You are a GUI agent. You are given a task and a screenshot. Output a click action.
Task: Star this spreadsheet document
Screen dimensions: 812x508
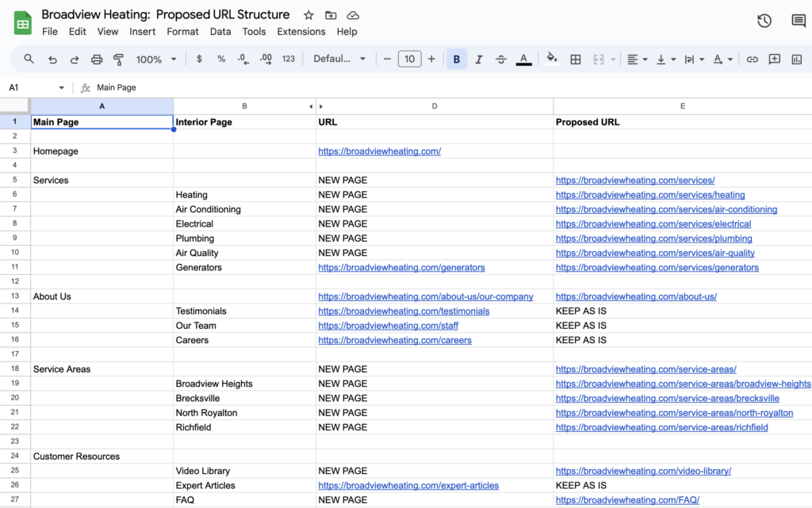click(308, 15)
